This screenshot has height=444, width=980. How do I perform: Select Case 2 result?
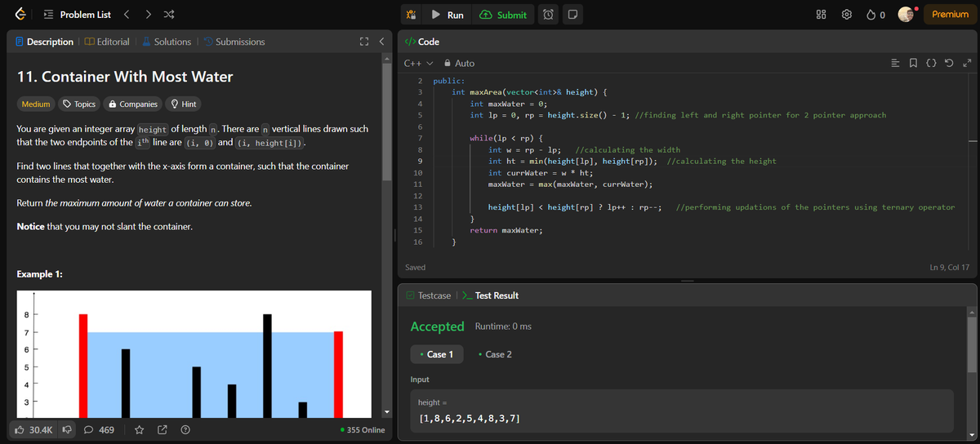click(495, 354)
